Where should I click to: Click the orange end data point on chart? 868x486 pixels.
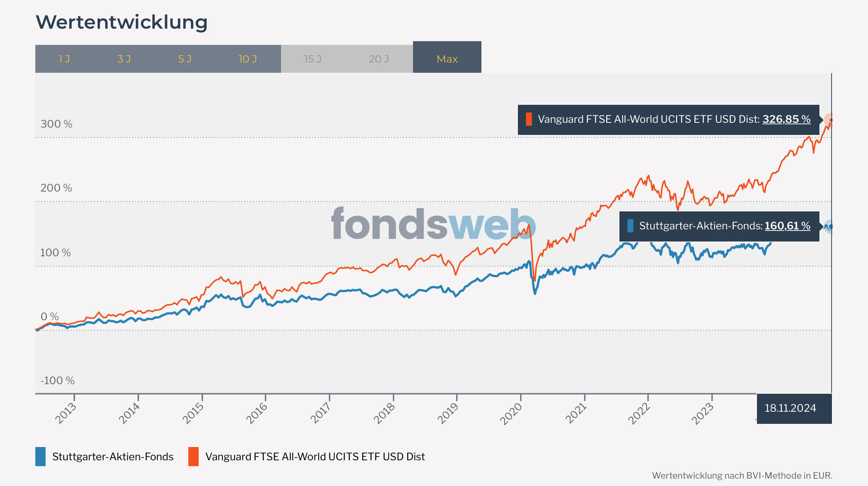point(830,120)
